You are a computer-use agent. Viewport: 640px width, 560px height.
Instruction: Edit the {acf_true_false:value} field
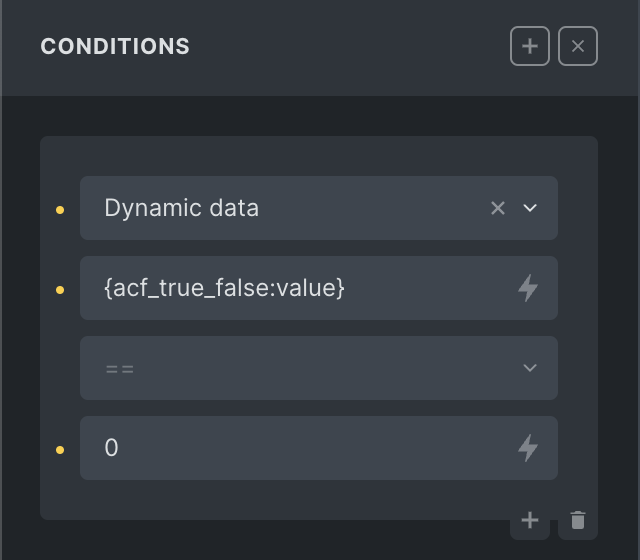tap(300, 288)
